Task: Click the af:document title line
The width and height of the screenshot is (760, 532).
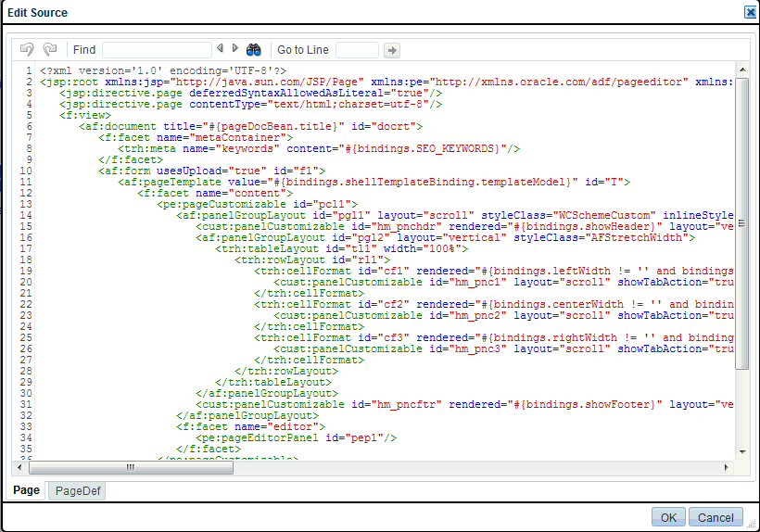Action: [250, 126]
